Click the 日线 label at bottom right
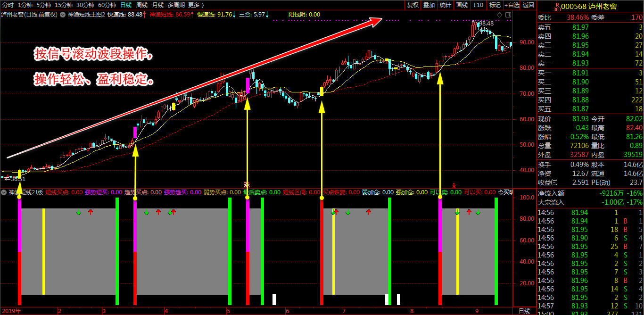 (x=524, y=311)
